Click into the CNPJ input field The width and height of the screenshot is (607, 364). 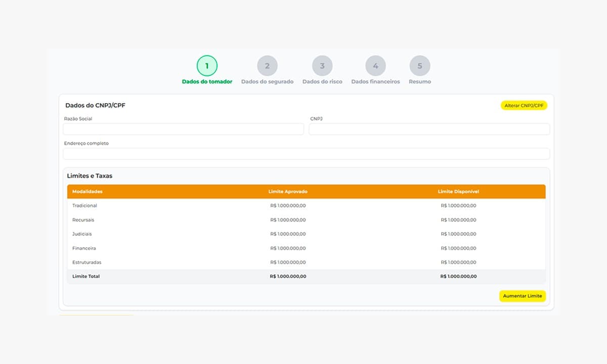(x=429, y=129)
